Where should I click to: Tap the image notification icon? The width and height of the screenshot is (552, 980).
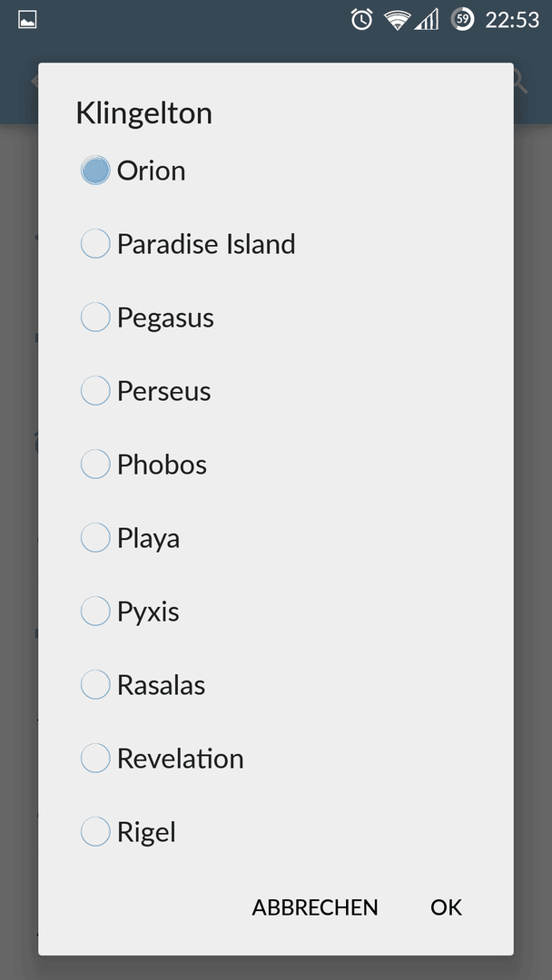27,20
